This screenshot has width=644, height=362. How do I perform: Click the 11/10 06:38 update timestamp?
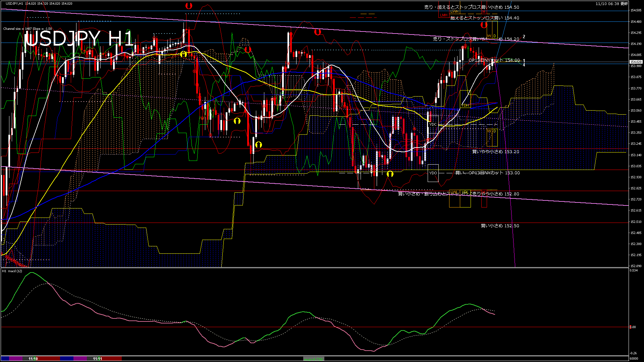pyautogui.click(x=611, y=4)
